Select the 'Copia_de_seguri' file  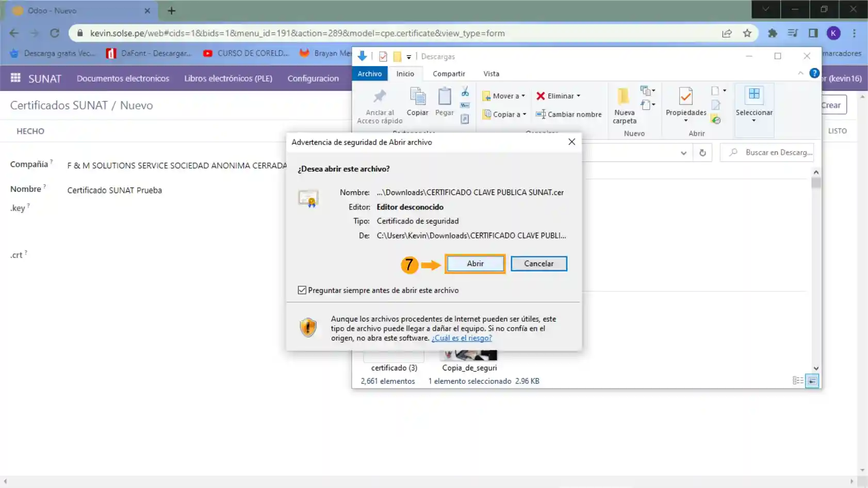pos(469,368)
